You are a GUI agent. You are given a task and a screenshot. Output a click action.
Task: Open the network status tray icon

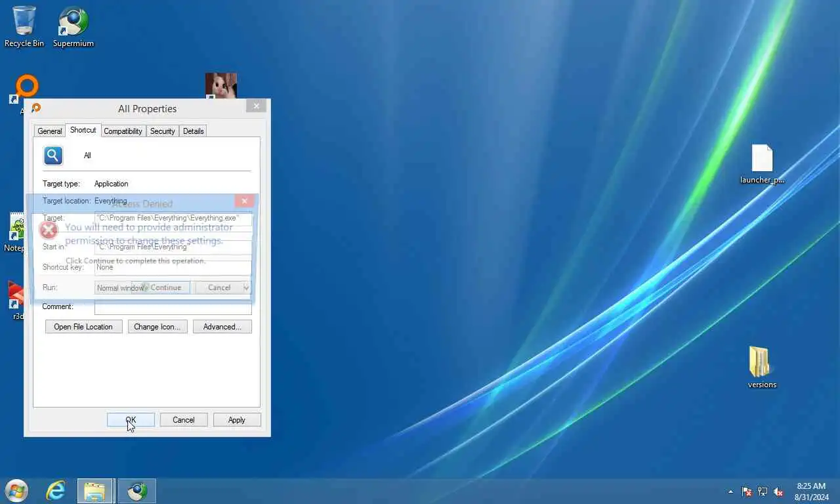pos(763,492)
